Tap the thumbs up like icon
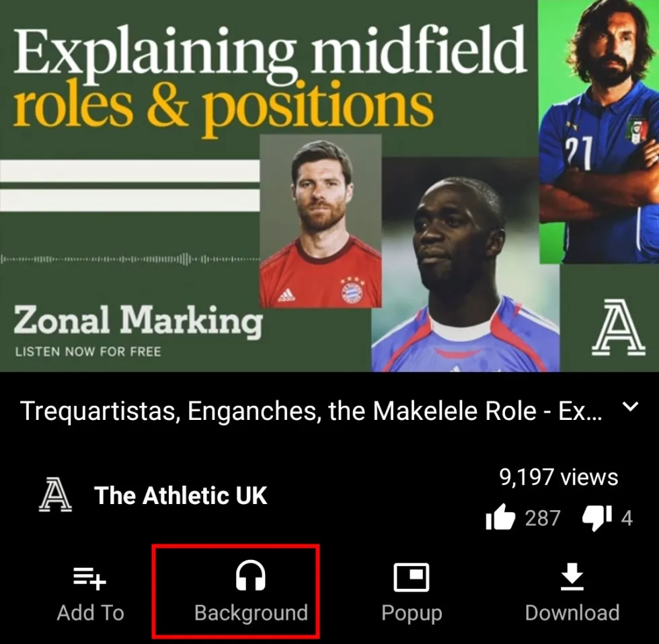This screenshot has height=644, width=659. tap(500, 517)
